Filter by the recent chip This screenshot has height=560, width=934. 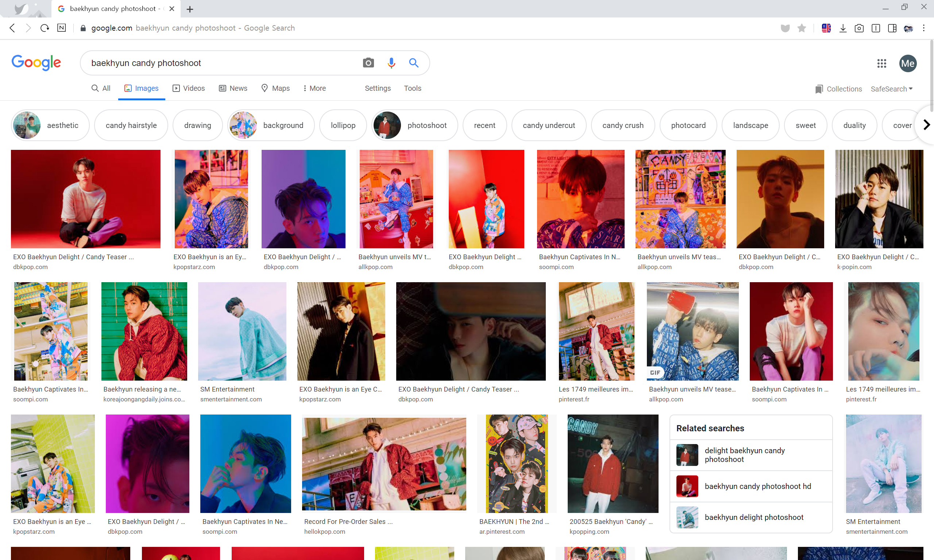pyautogui.click(x=485, y=125)
